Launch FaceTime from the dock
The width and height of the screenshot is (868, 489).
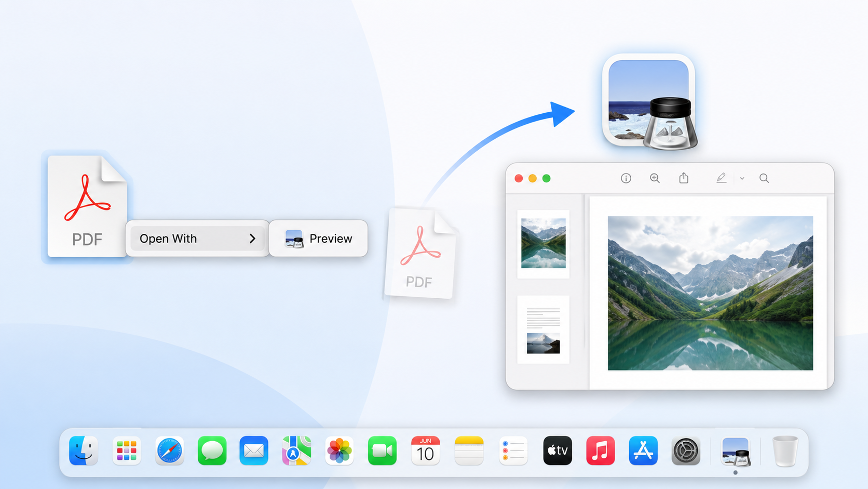click(382, 451)
